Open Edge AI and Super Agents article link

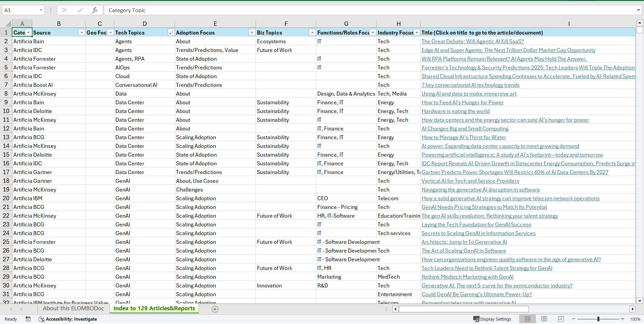(x=508, y=50)
